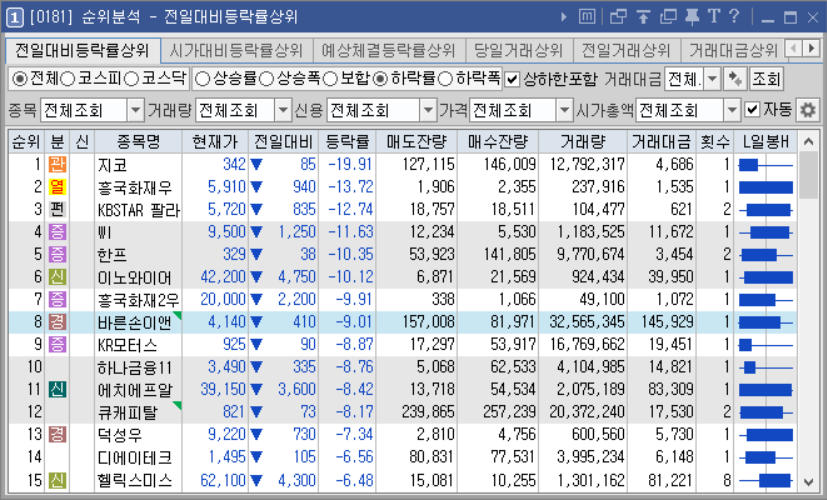Click the 열 badge for 흥국화재우
The image size is (827, 500).
pos(57,187)
